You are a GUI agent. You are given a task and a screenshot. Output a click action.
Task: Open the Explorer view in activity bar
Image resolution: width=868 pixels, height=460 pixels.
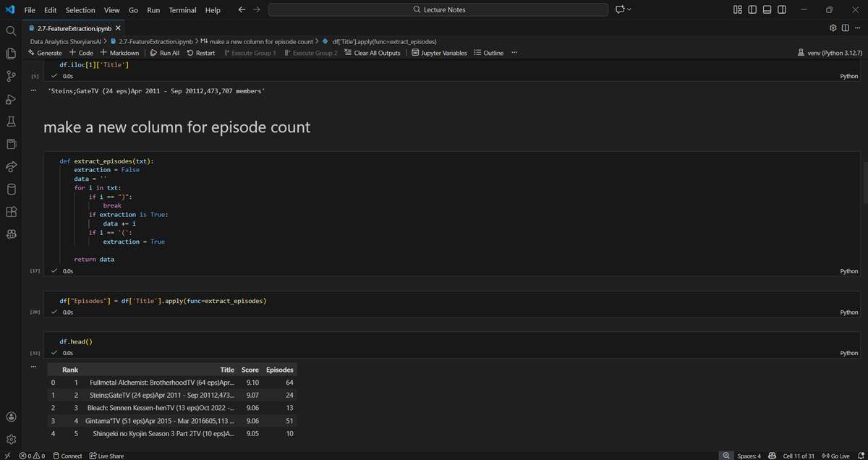pyautogui.click(x=11, y=54)
